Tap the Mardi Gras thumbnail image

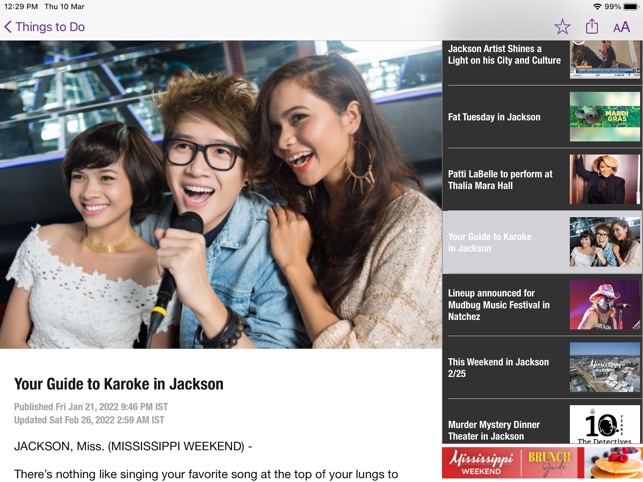(x=605, y=117)
